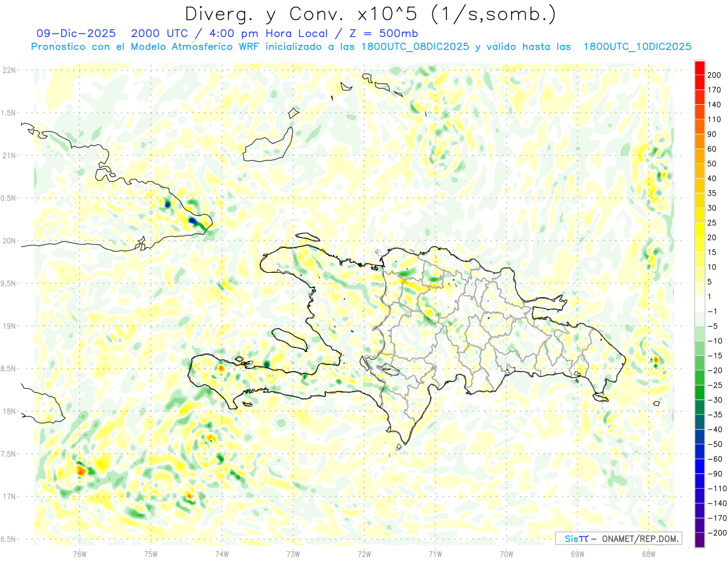The image size is (728, 562).
Task: Click the purple swatch below the -200 label
Action: click(x=699, y=540)
